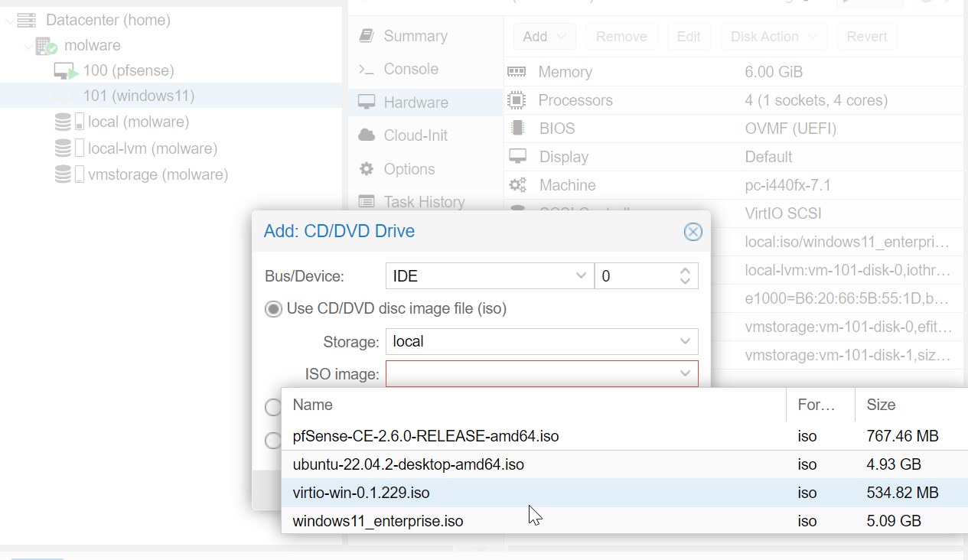This screenshot has width=968, height=560.
Task: Click the Memory hardware row icon
Action: 517,72
